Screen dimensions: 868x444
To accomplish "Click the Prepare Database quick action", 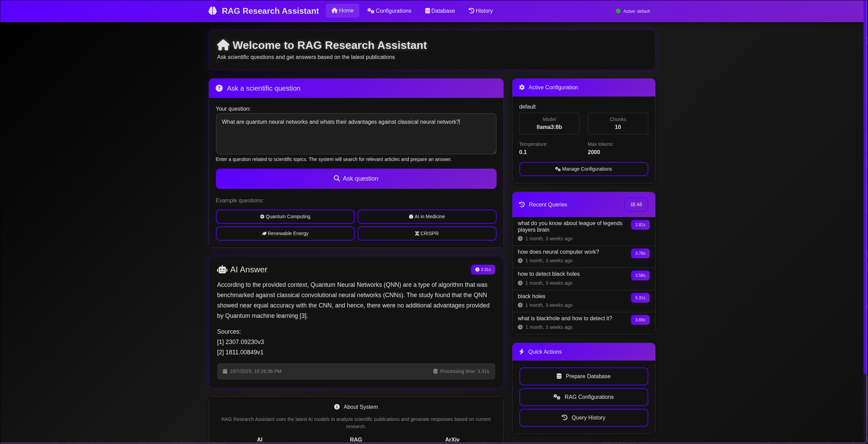I will click(583, 376).
